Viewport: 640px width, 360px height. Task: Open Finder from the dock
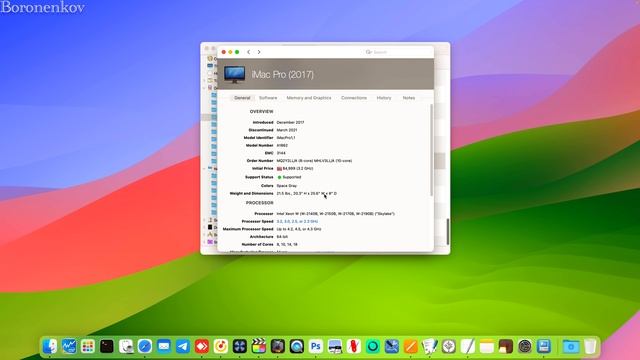[x=50, y=347]
